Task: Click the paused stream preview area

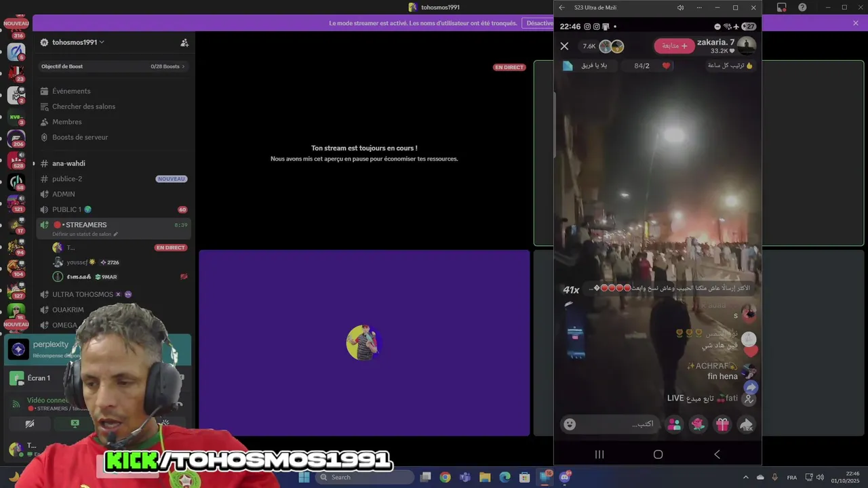Action: (364, 153)
